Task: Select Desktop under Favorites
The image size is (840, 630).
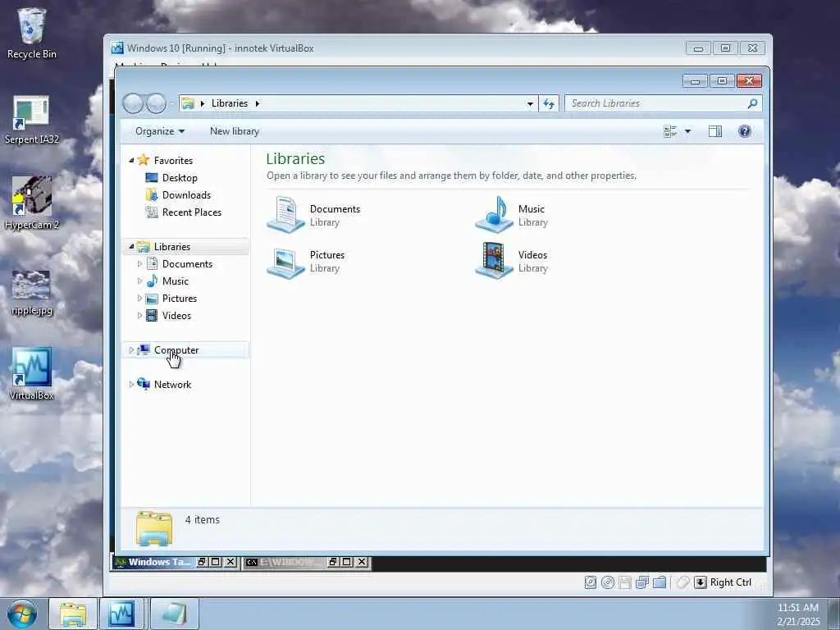Action: click(180, 177)
